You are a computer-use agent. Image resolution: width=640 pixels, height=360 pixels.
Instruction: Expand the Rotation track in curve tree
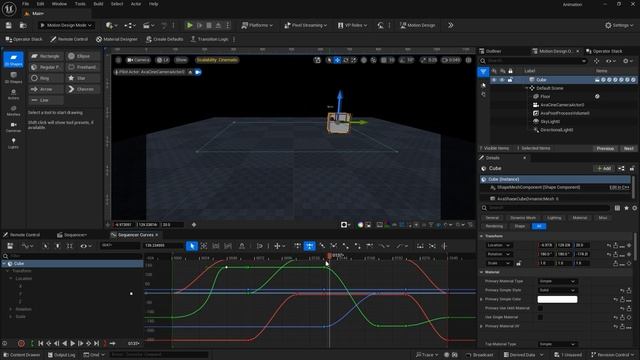[x=11, y=309]
